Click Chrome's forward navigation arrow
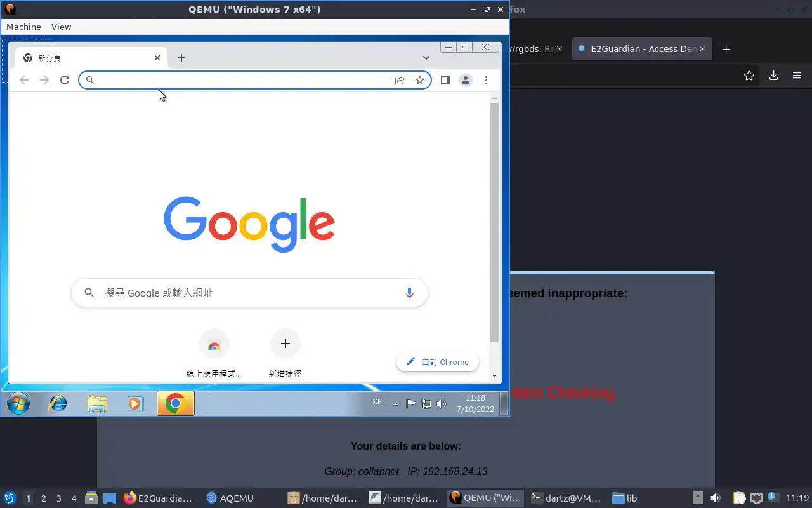The height and width of the screenshot is (508, 812). coord(44,80)
